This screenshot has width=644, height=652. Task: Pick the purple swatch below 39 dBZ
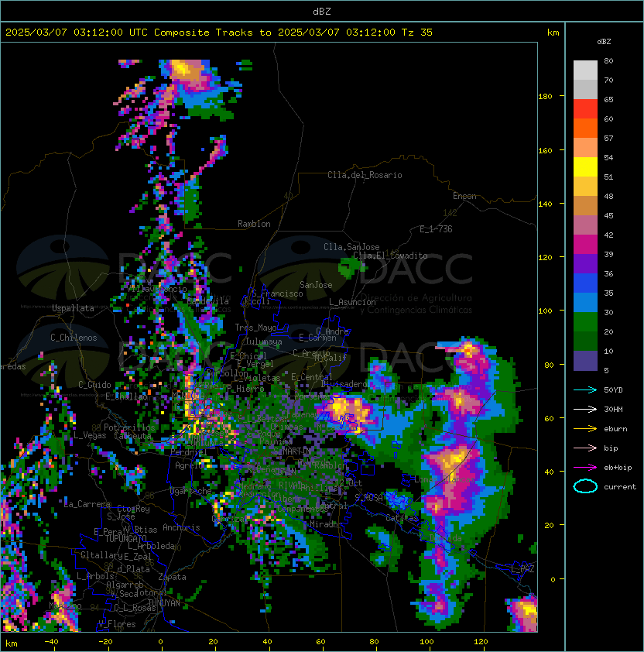pos(585,264)
